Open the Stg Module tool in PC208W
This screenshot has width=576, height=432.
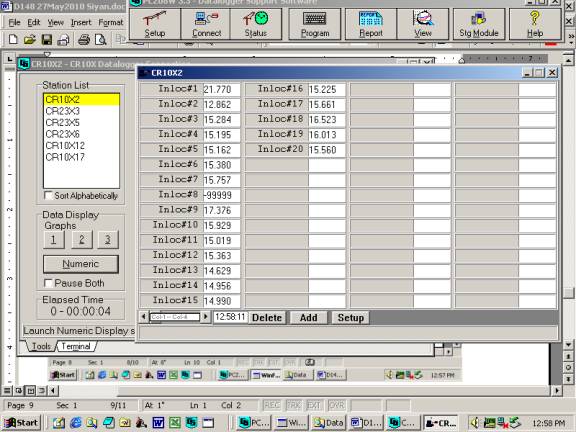click(x=479, y=24)
